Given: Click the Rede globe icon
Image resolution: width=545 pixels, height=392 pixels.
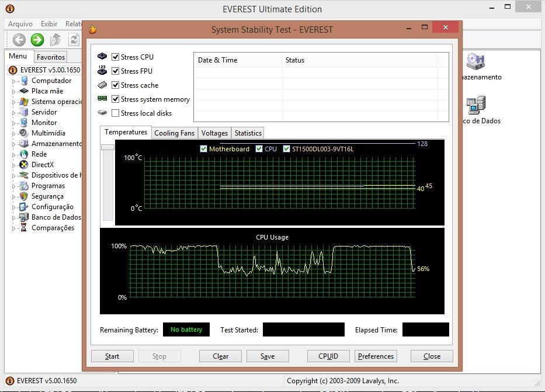Looking at the screenshot, I should (24, 154).
